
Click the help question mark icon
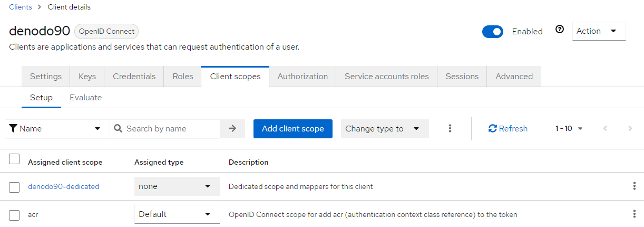click(560, 30)
